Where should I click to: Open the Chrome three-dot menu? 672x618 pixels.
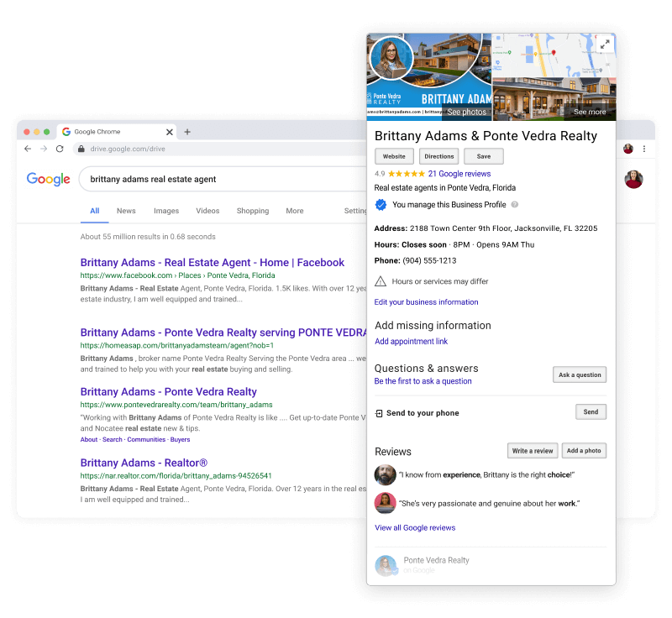pyautogui.click(x=644, y=149)
